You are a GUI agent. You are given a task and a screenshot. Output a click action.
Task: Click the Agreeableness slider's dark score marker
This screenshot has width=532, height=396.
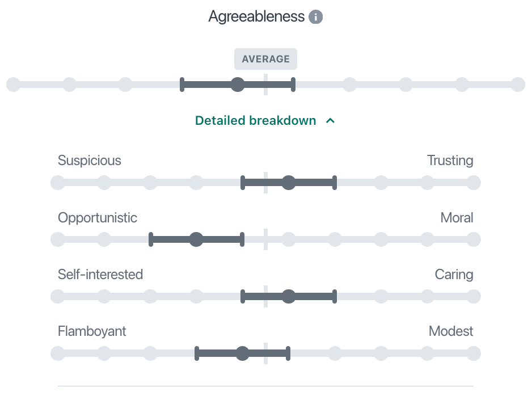[238, 85]
